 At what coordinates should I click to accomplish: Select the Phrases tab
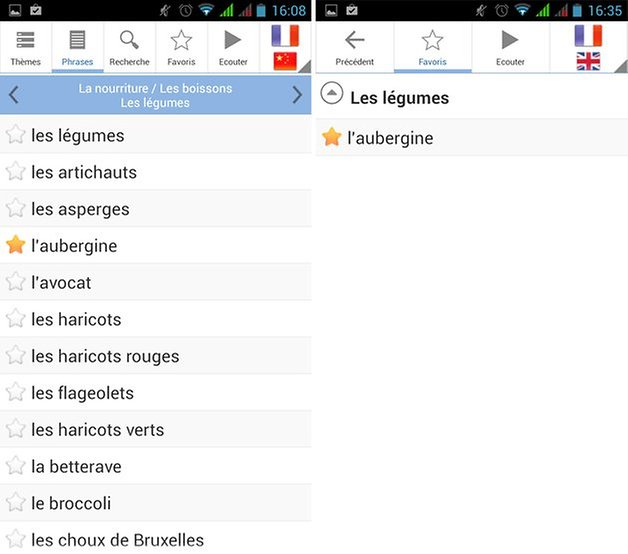77,47
